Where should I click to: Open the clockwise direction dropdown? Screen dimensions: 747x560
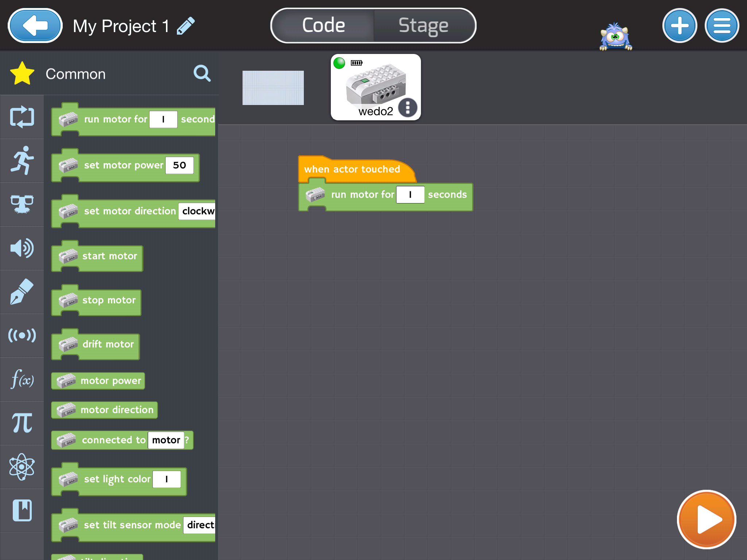pos(197,211)
